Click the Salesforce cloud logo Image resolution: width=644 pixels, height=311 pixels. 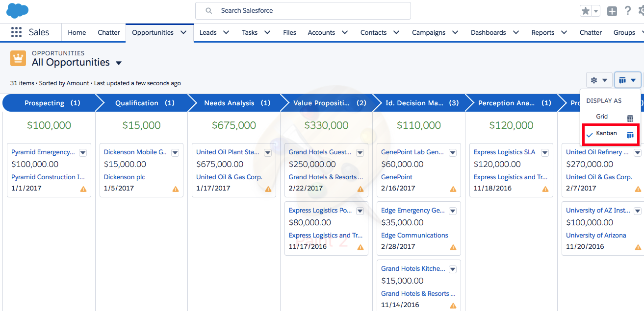(17, 10)
